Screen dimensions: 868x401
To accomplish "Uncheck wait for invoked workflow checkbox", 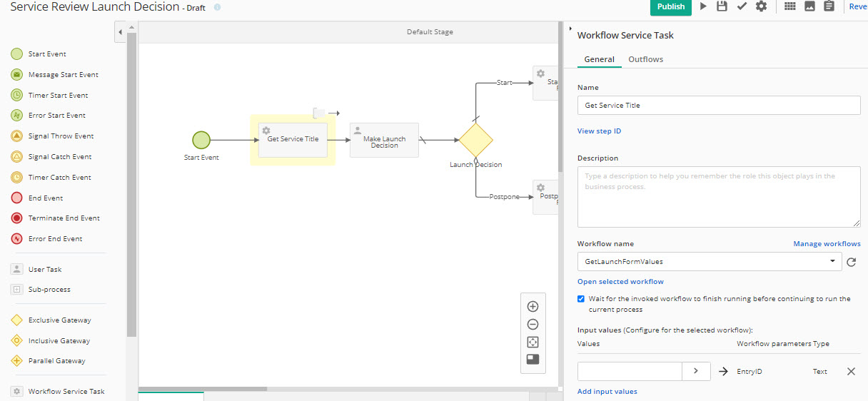I will click(x=581, y=299).
